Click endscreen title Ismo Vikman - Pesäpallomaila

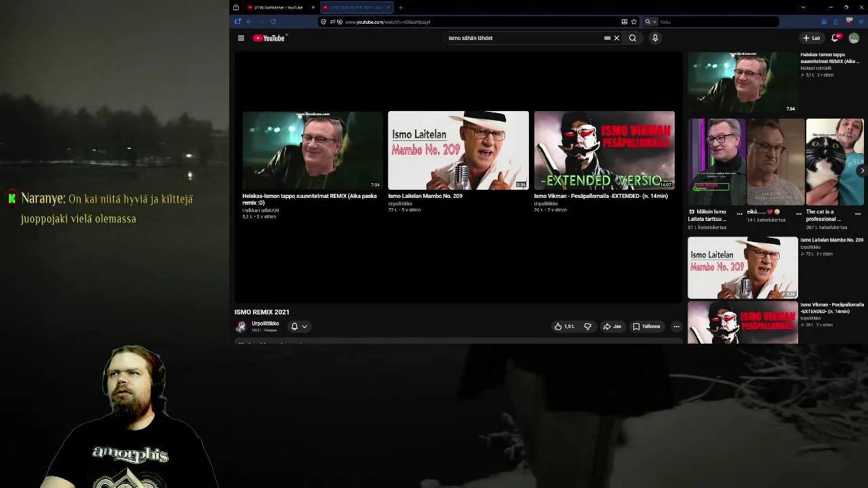coord(601,196)
